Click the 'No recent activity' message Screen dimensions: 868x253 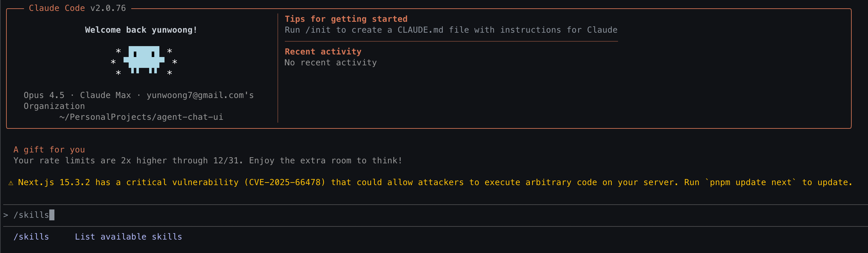(x=331, y=63)
